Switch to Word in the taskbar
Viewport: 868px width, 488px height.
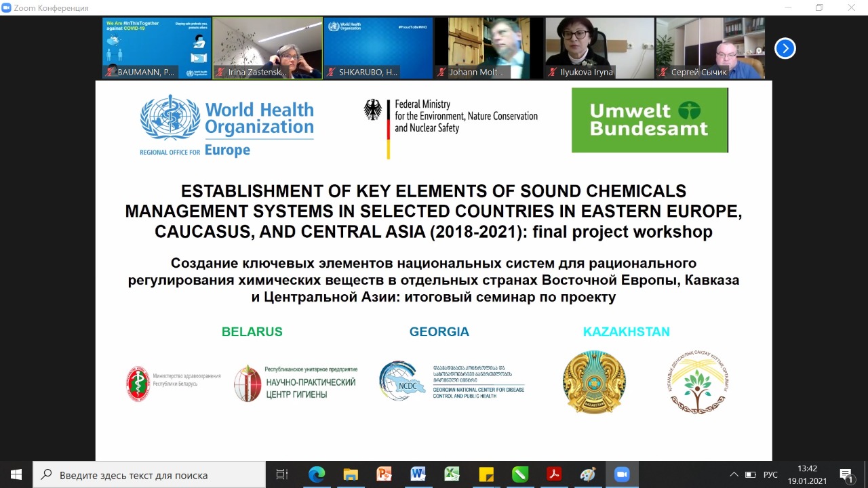418,474
